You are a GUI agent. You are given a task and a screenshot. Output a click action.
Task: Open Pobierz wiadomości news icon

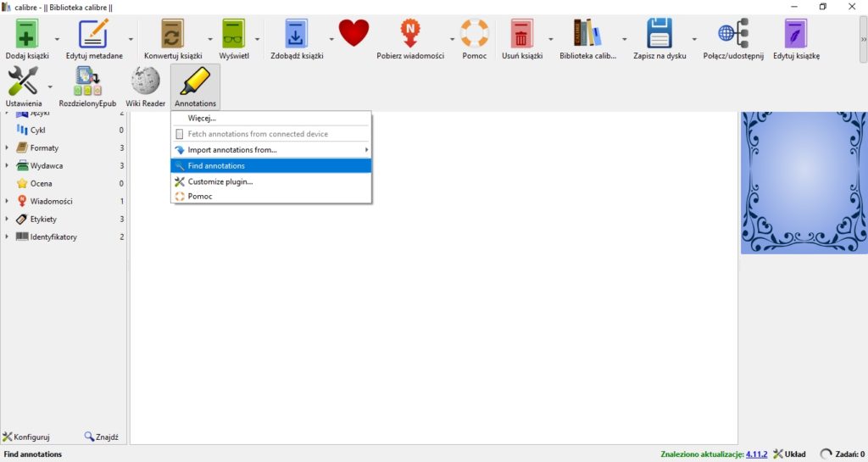[410, 33]
